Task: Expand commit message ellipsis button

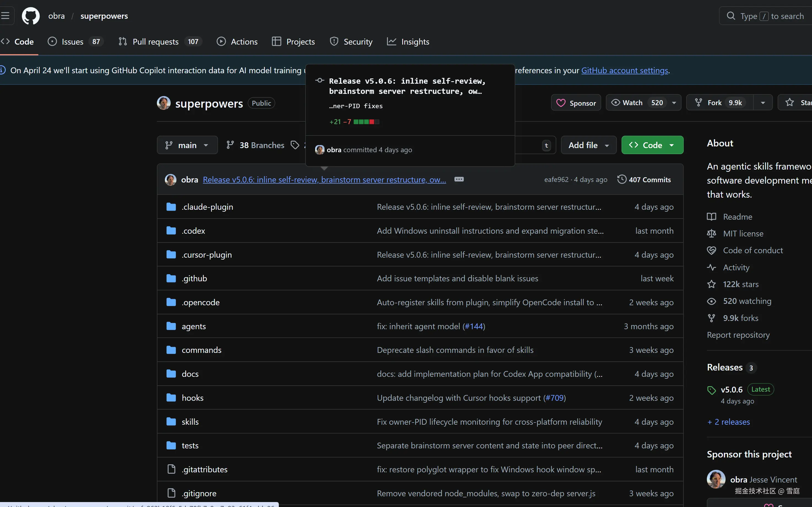Action: [459, 179]
